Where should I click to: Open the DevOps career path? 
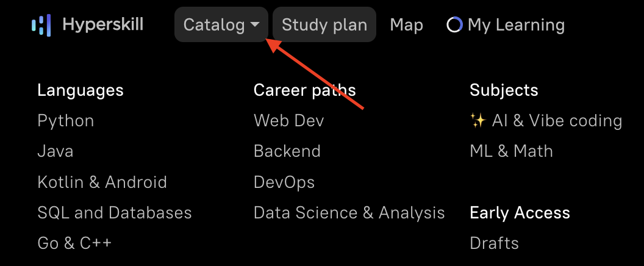[284, 182]
